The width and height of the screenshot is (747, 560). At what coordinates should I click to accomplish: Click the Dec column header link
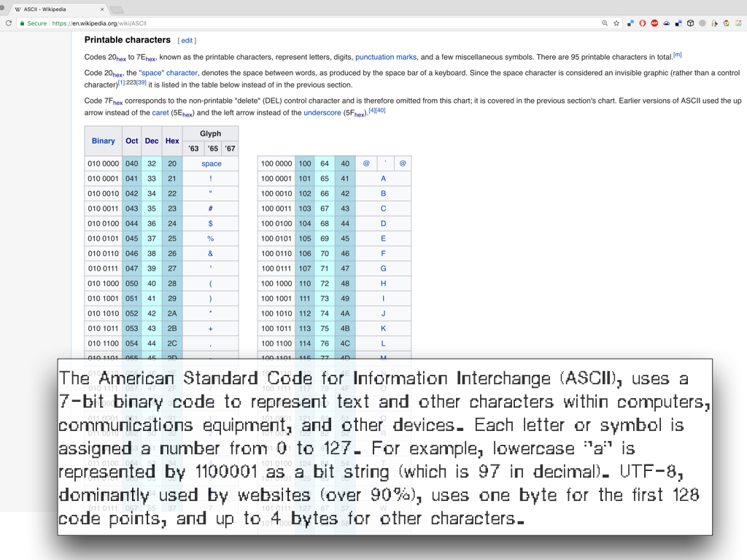(152, 141)
